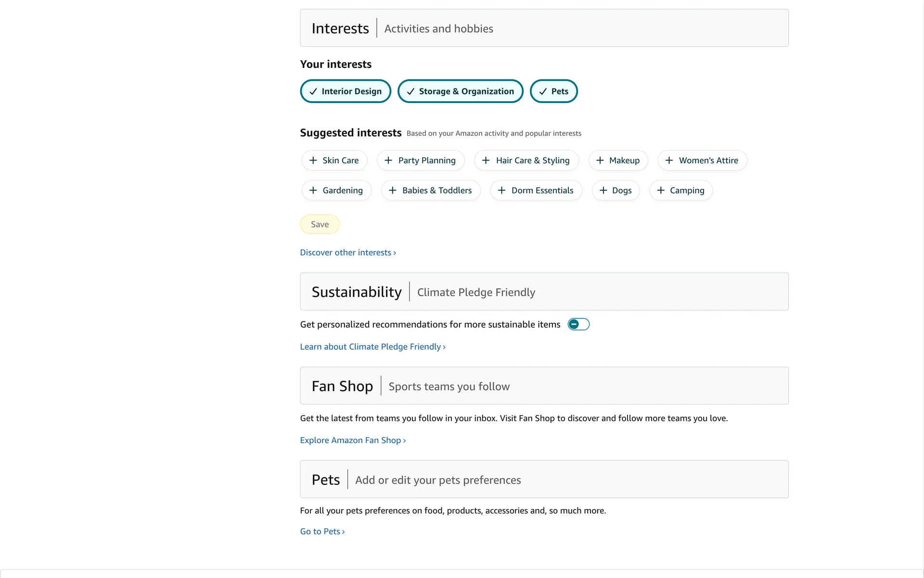Image resolution: width=924 pixels, height=578 pixels.
Task: Follow the Explore Amazon Fan Shop link
Action: click(x=352, y=440)
